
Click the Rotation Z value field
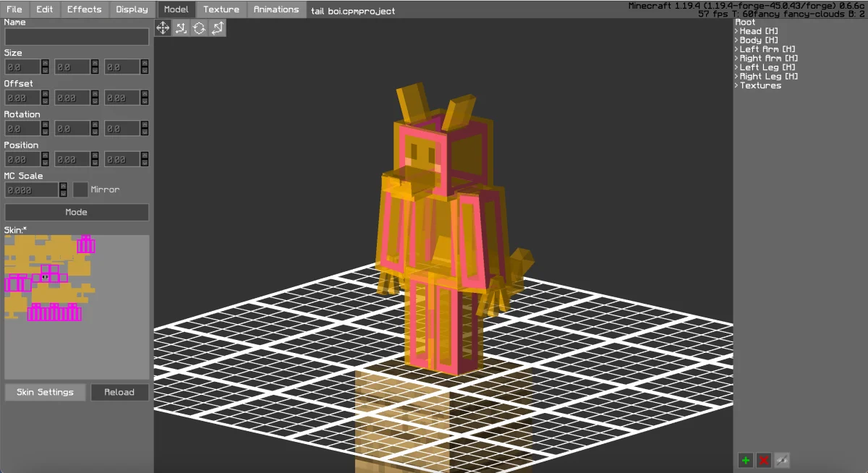coord(122,128)
